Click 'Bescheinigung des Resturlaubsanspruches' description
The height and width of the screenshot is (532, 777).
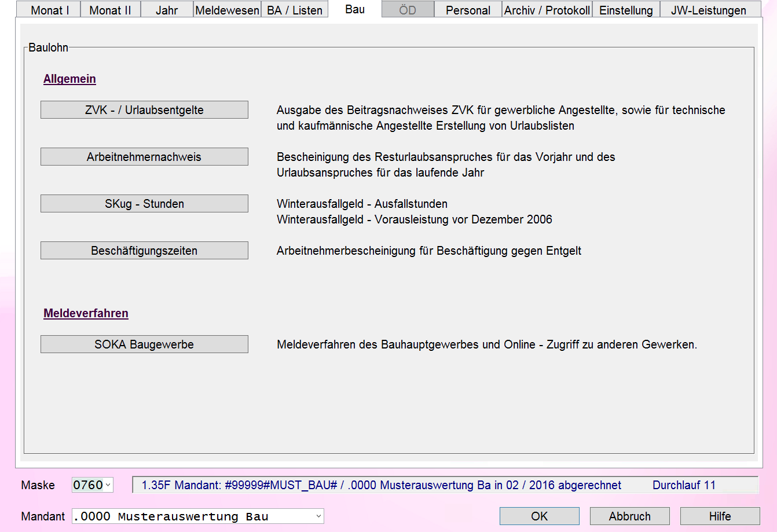pyautogui.click(x=446, y=164)
